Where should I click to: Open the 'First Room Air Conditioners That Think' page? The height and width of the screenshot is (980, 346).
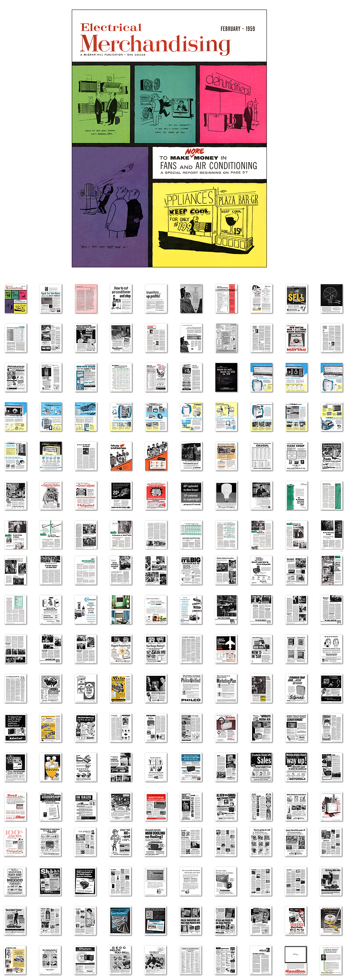tap(156, 610)
